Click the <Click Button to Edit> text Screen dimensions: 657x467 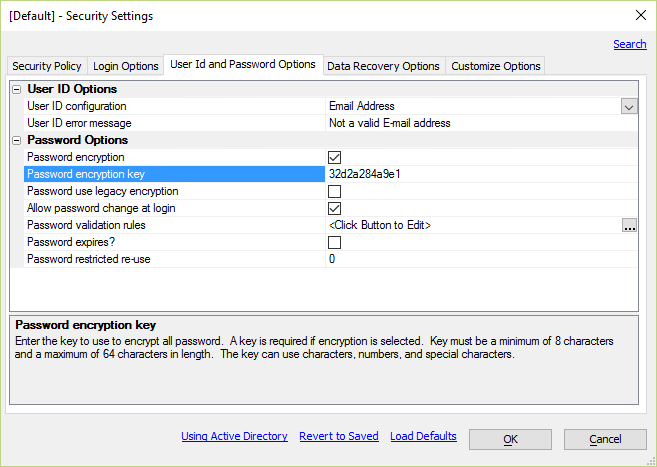tap(380, 225)
